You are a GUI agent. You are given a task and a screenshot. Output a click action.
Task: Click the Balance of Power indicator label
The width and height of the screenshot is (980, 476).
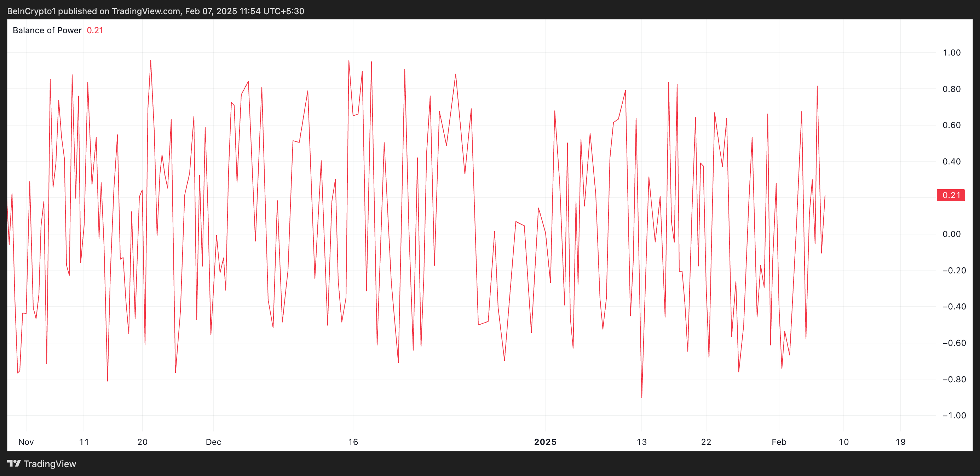47,30
